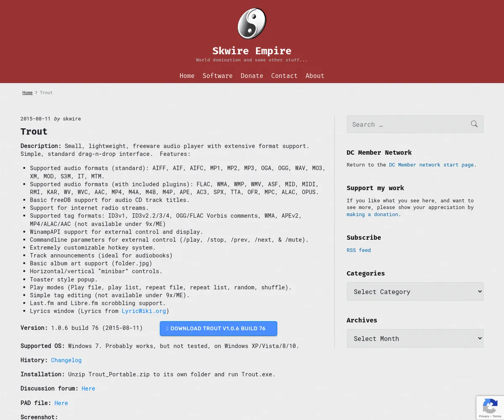The width and height of the screenshot is (504, 420).
Task: Click the Home breadcrumb link
Action: (27, 92)
